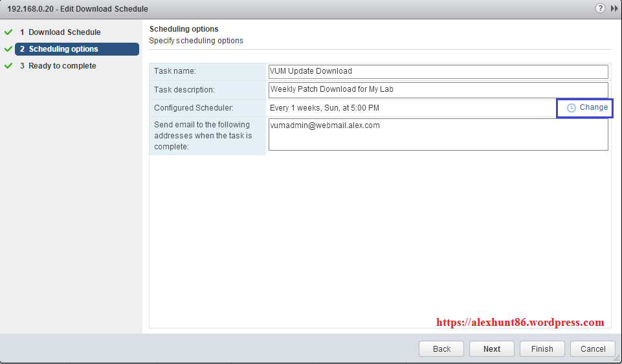Click into the Task description field

(438, 89)
